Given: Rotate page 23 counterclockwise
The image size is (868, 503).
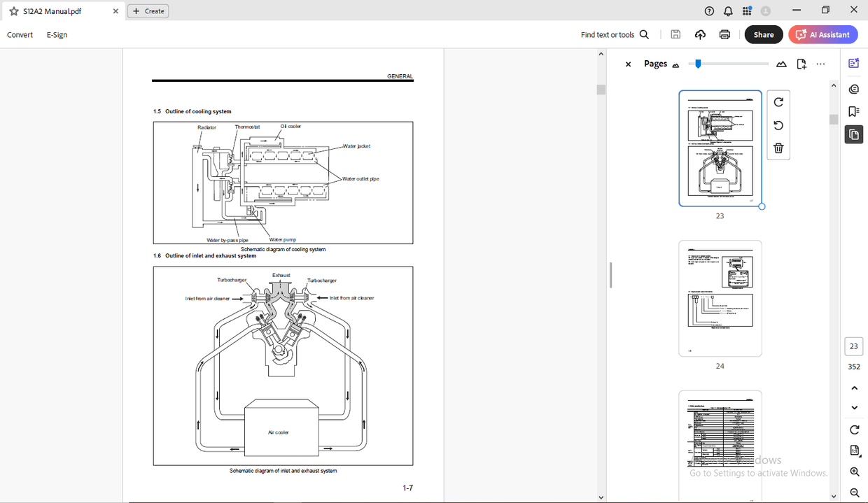Looking at the screenshot, I should click(778, 125).
